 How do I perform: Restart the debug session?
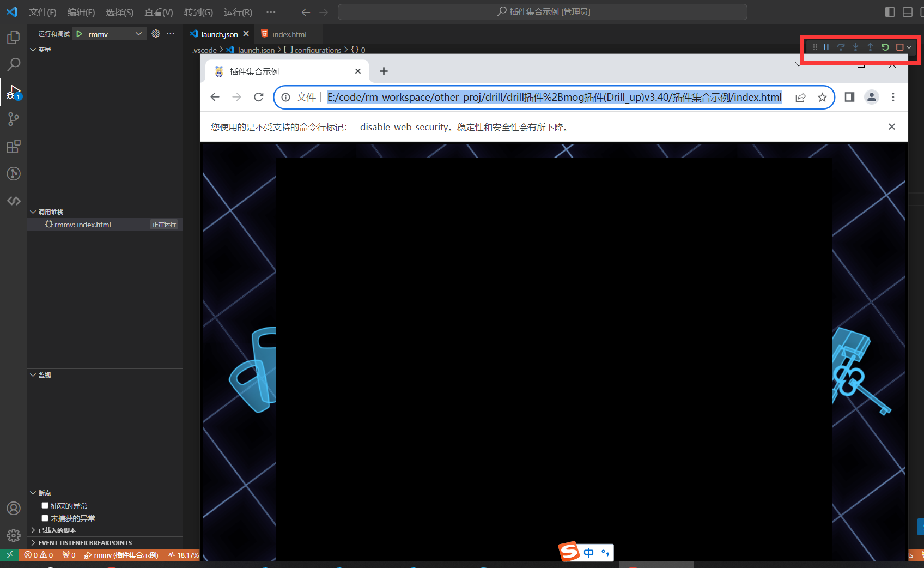[885, 47]
